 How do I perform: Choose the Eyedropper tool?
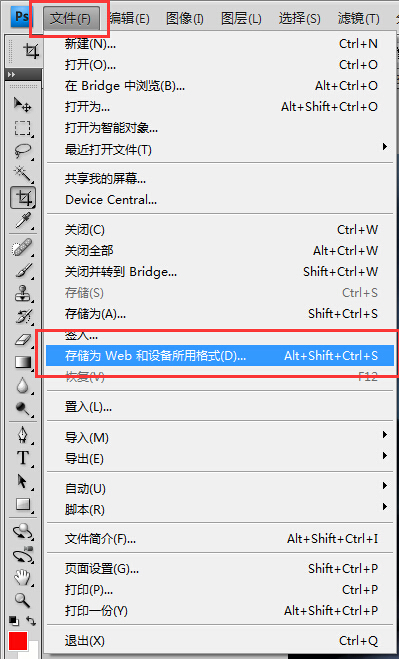[23, 220]
